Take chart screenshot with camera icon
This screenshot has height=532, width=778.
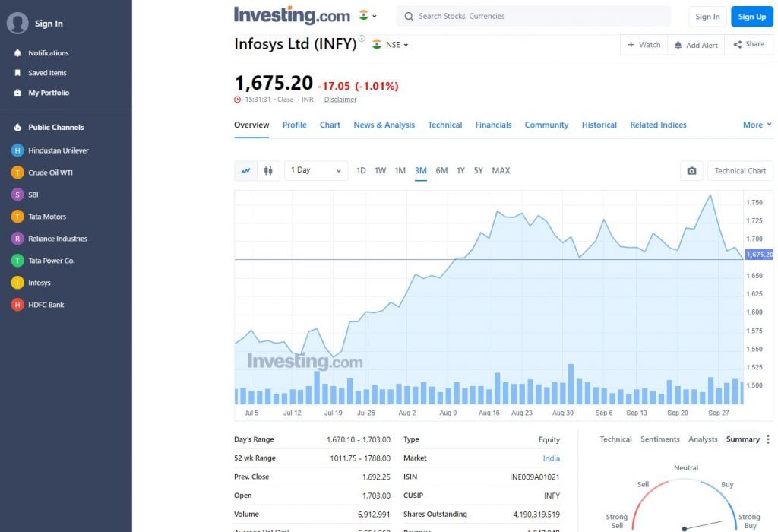click(x=691, y=171)
